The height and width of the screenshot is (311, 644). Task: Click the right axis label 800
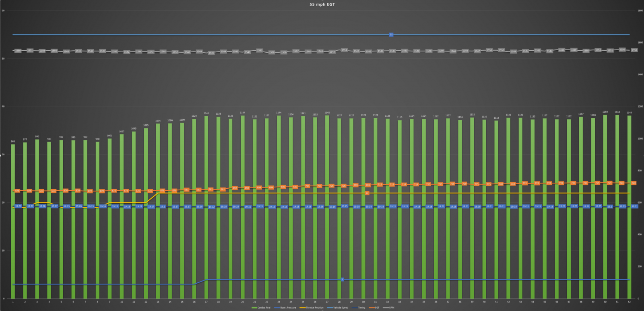pos(640,171)
